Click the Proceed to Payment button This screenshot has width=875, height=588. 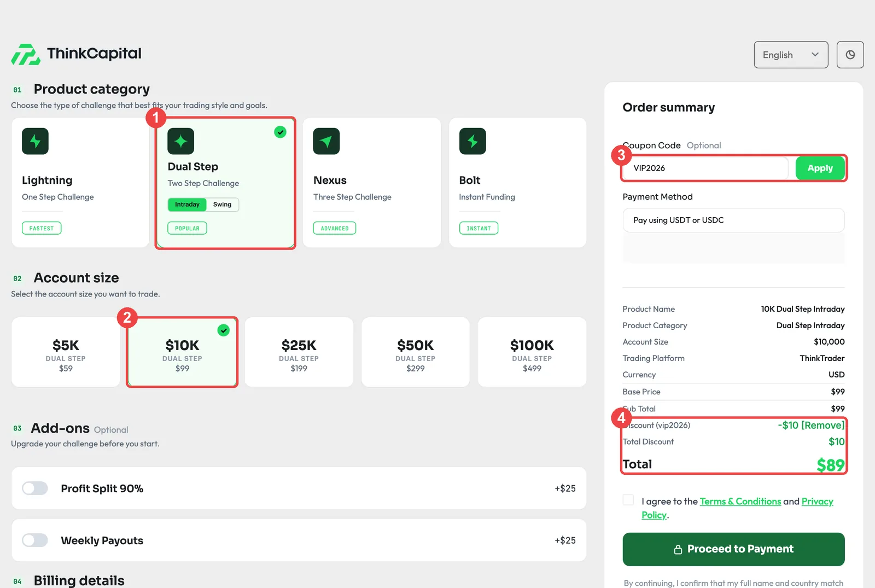[x=733, y=549]
